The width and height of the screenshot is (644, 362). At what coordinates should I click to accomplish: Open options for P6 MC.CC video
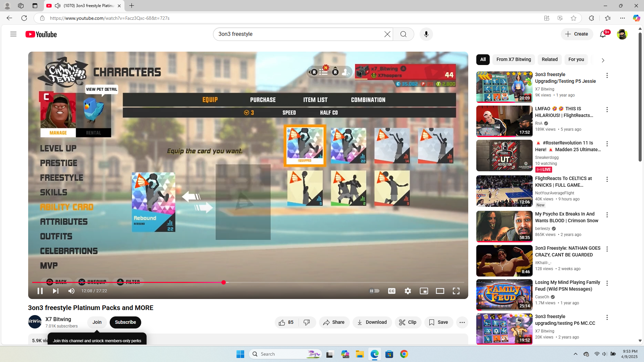607,318
